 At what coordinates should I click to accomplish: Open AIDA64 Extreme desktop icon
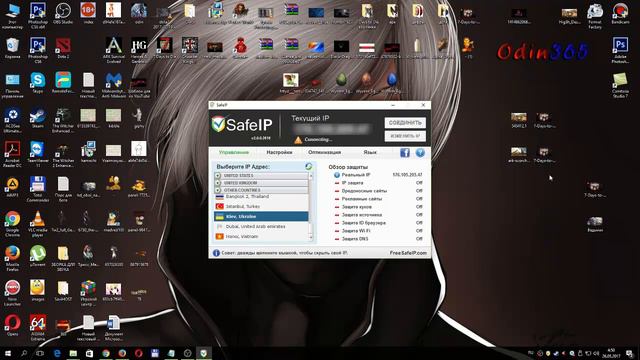38,328
